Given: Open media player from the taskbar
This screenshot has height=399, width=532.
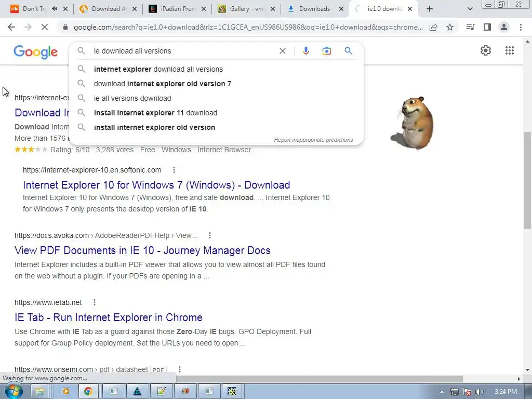Looking at the screenshot, I should [x=65, y=392].
